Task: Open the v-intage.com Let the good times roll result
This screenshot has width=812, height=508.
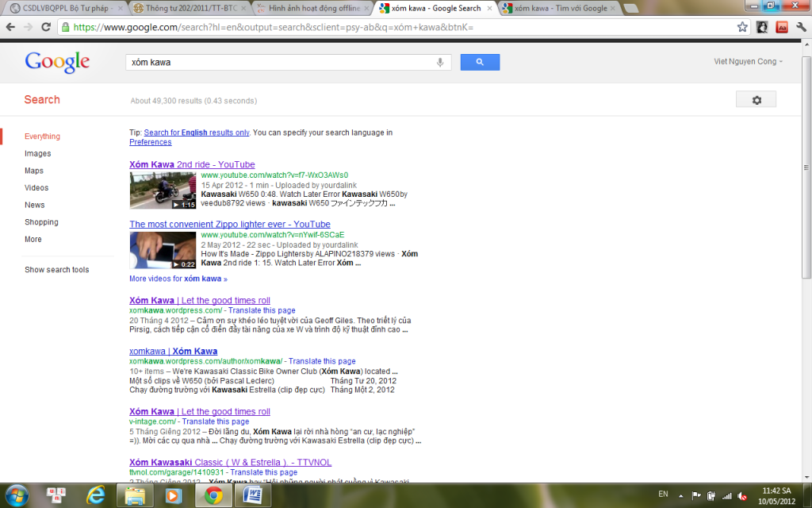Action: [199, 412]
